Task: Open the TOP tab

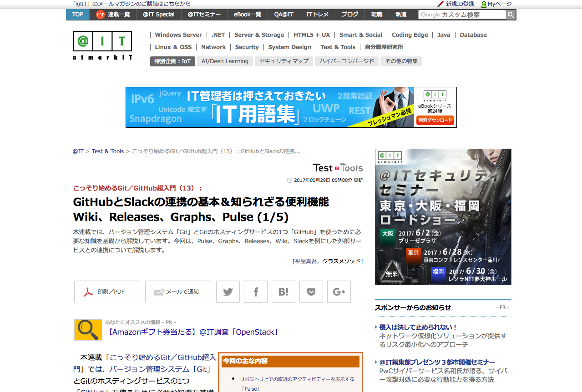Action: tap(78, 15)
